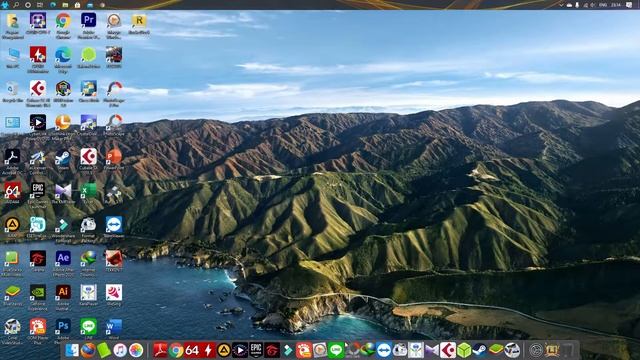Open AIMP player desktop shortcut

(x=12, y=224)
